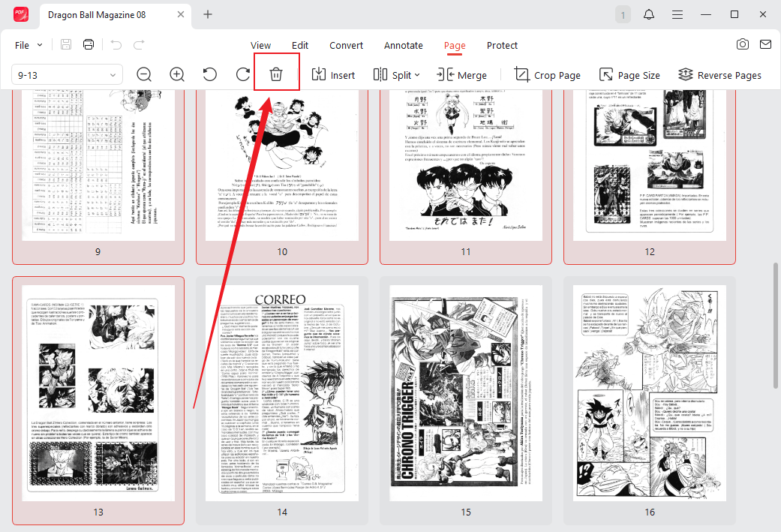Select page 15 Chrono Trigger thumbnail
Viewport: 781px width, 532px height.
[x=466, y=401]
